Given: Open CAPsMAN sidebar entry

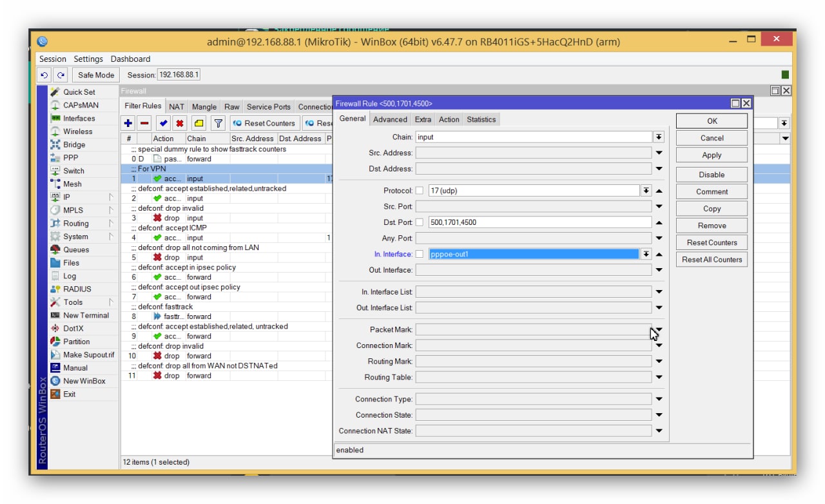Looking at the screenshot, I should pos(81,105).
